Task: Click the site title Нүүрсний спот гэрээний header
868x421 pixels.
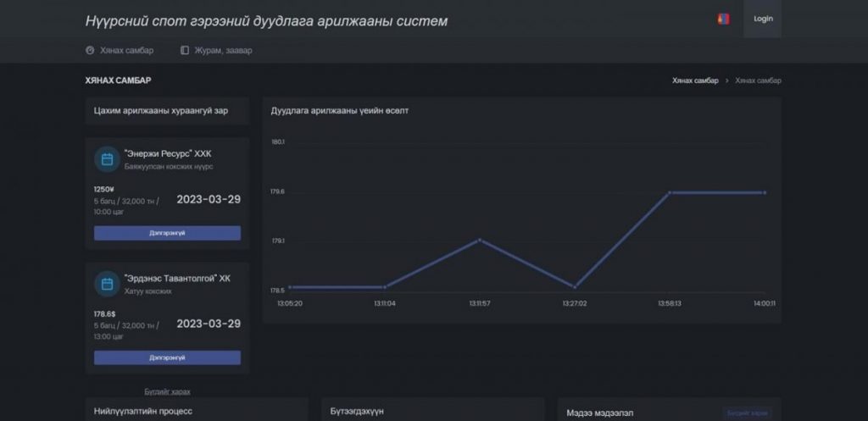Action: coord(266,20)
